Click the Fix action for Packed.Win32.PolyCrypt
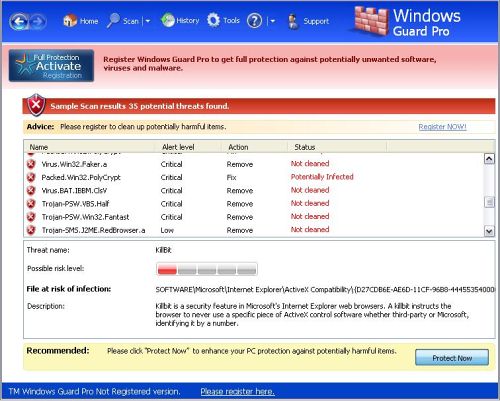Image resolution: width=500 pixels, height=401 pixels. pyautogui.click(x=231, y=177)
